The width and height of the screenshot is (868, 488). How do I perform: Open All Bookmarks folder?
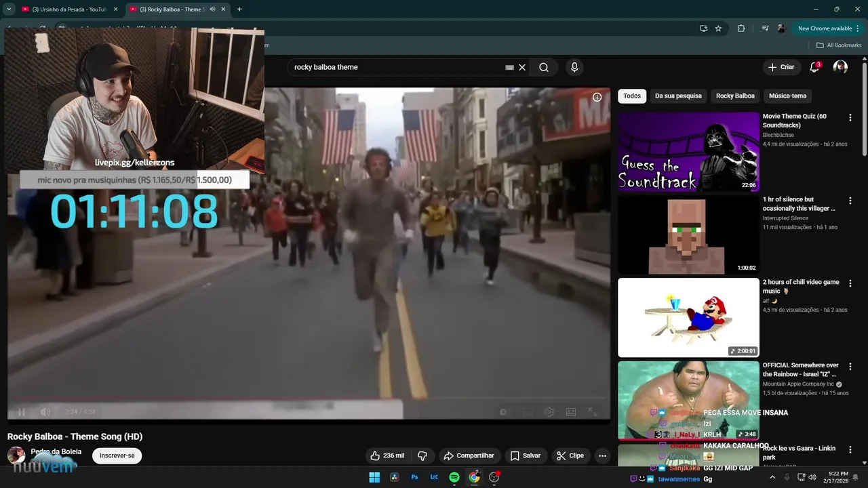tap(839, 45)
